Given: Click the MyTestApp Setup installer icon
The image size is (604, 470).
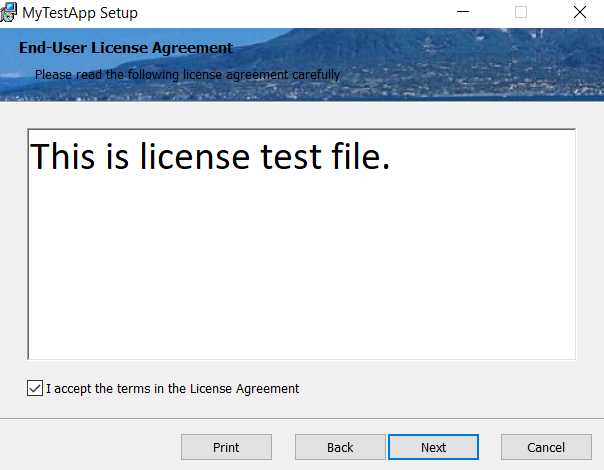Looking at the screenshot, I should 8,12.
